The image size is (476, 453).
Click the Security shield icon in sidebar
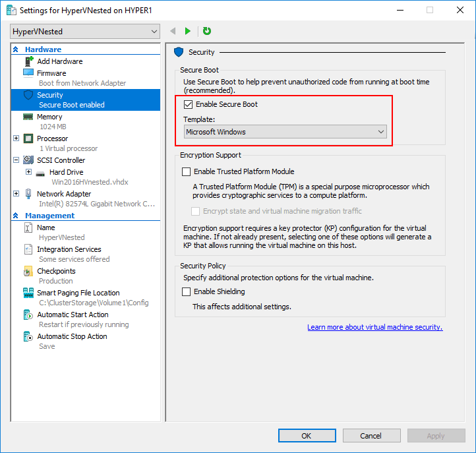click(x=28, y=95)
